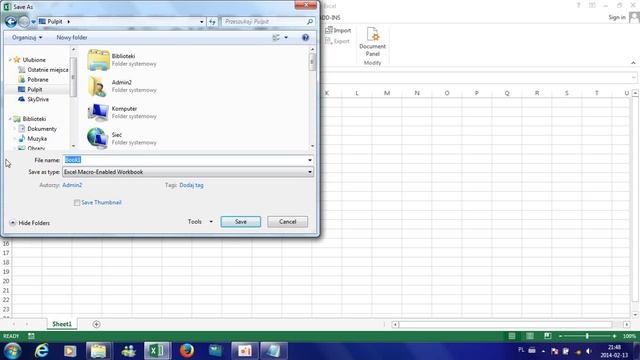Viewport: 640px width, 360px height.
Task: Click the Dodaj tag link
Action: pyautogui.click(x=191, y=185)
